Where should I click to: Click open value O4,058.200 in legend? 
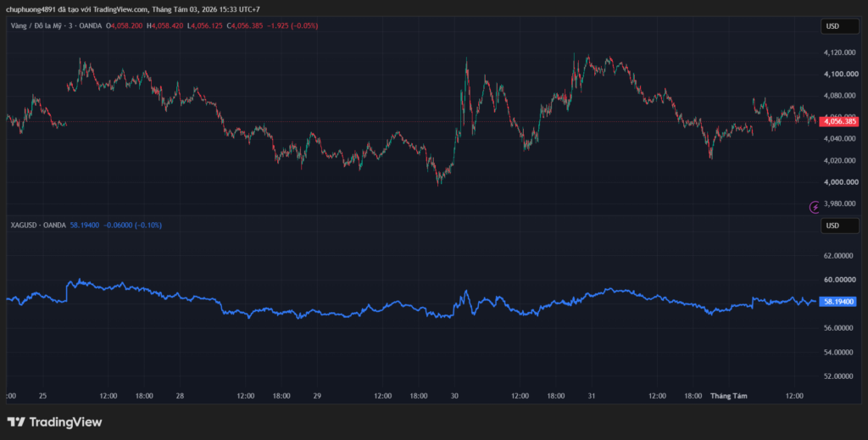coord(125,25)
